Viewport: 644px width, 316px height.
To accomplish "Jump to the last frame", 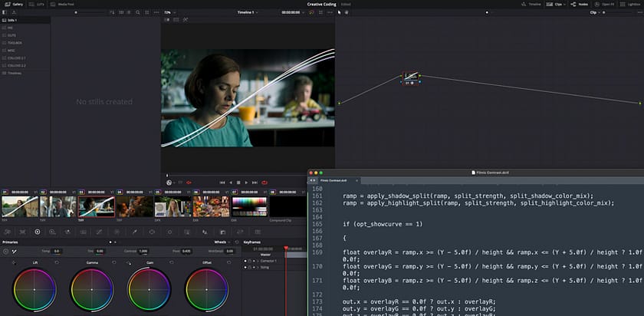I will pyautogui.click(x=255, y=183).
